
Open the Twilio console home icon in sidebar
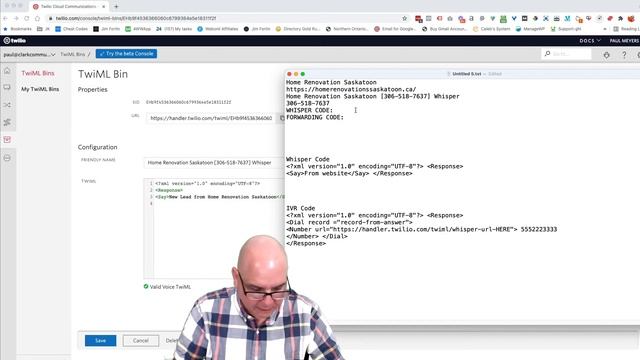click(7, 71)
